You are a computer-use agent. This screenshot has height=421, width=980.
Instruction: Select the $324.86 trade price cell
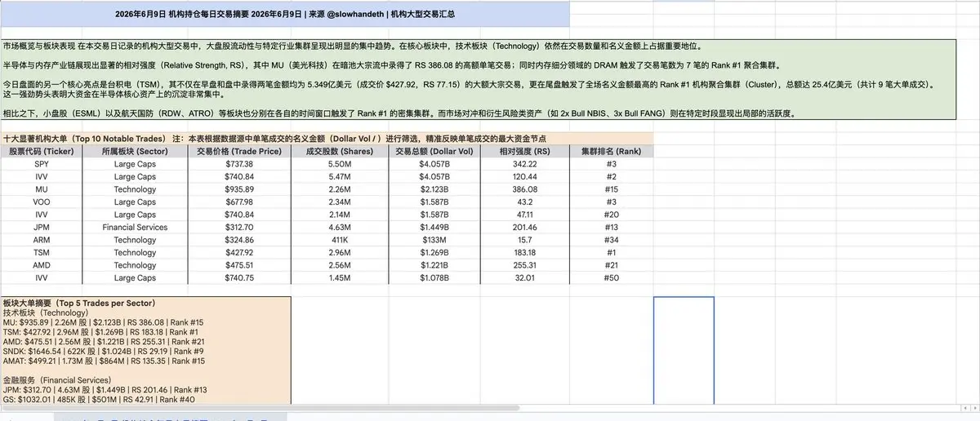point(239,240)
